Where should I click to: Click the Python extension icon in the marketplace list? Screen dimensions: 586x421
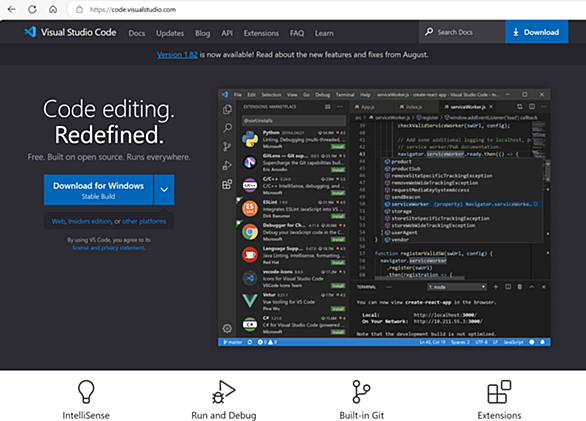pyautogui.click(x=250, y=139)
